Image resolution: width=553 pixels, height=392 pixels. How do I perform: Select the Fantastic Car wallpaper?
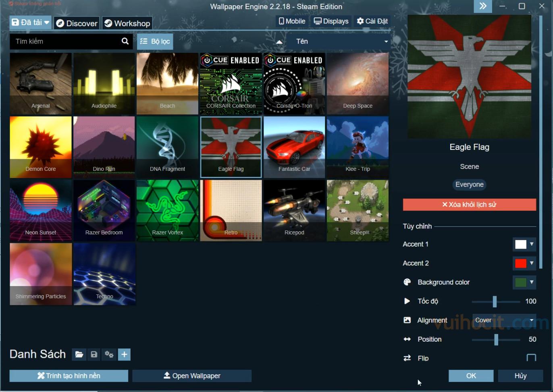tap(294, 147)
